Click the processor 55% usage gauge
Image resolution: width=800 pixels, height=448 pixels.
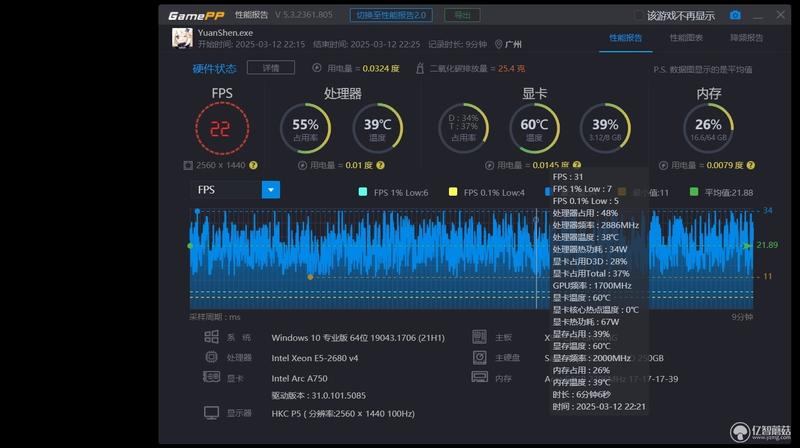point(305,129)
